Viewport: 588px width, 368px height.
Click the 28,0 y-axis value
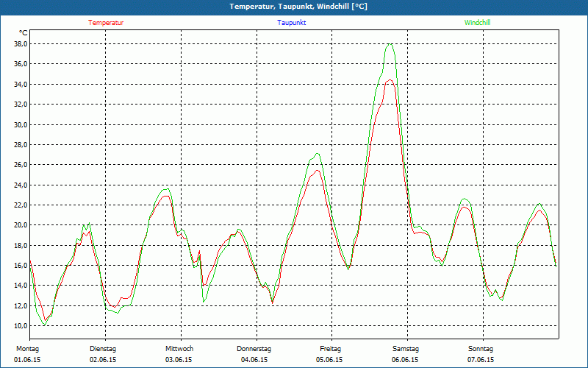click(21, 144)
